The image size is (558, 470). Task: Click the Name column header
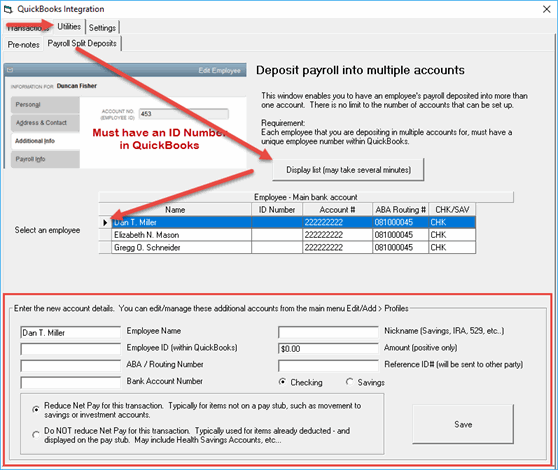(175, 210)
